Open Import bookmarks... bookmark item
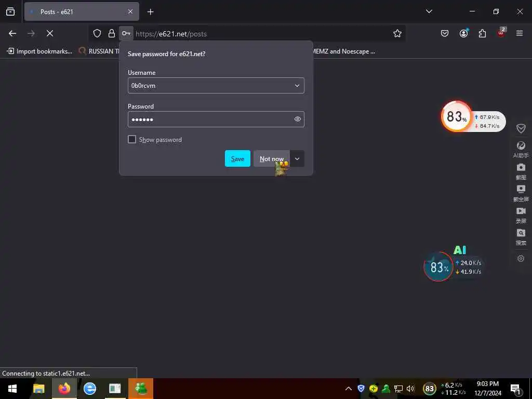 pyautogui.click(x=39, y=51)
